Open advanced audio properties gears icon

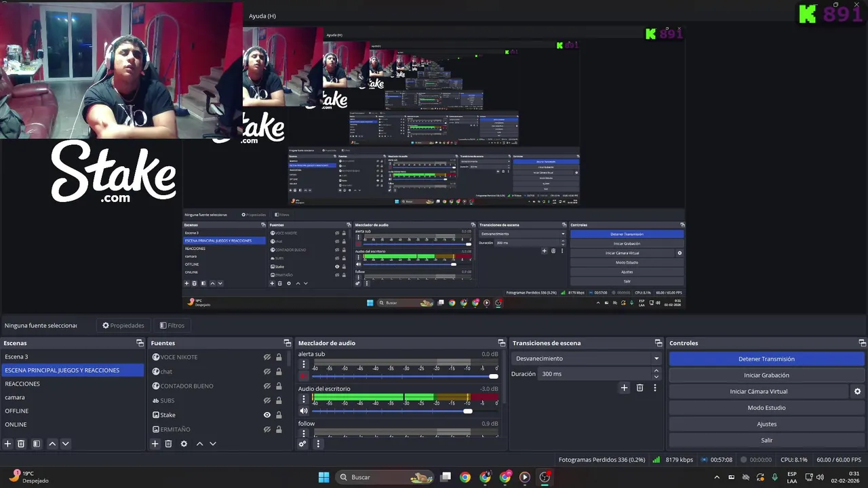(x=302, y=444)
